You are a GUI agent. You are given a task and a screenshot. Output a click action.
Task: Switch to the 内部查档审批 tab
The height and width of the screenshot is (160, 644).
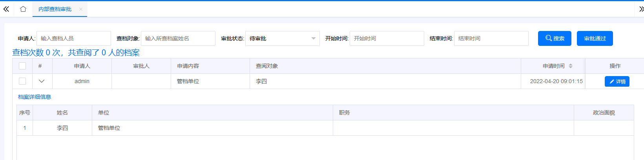(55, 9)
